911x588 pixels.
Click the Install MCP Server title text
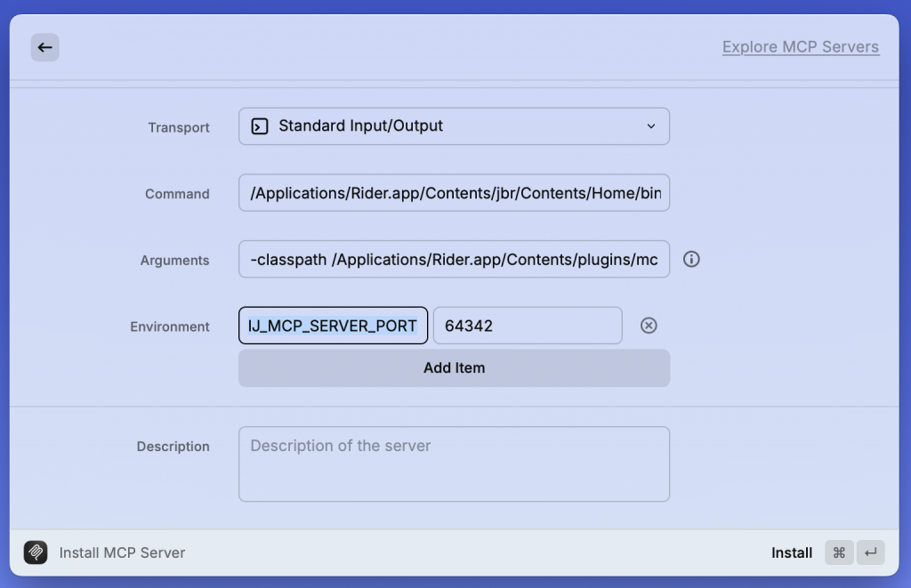click(122, 552)
